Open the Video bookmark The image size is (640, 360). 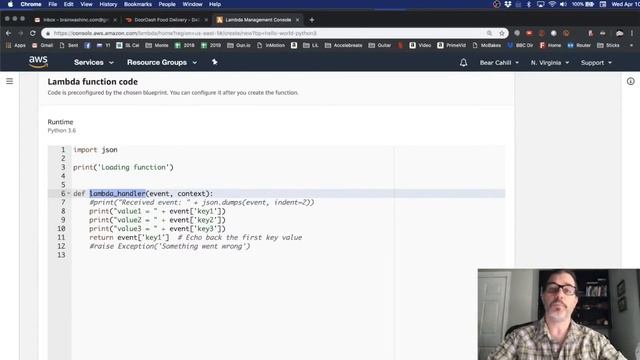pos(420,45)
